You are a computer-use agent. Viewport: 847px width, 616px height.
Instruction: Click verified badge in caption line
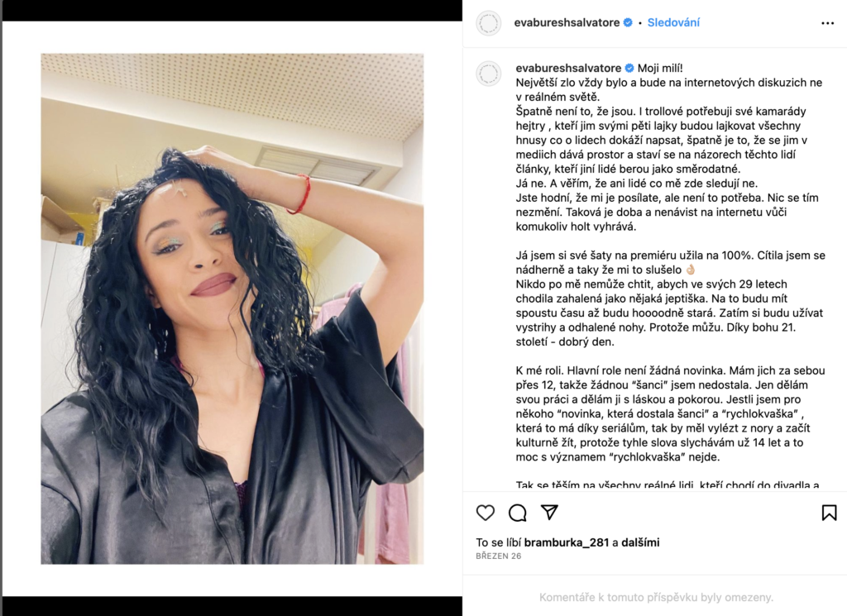pyautogui.click(x=629, y=68)
